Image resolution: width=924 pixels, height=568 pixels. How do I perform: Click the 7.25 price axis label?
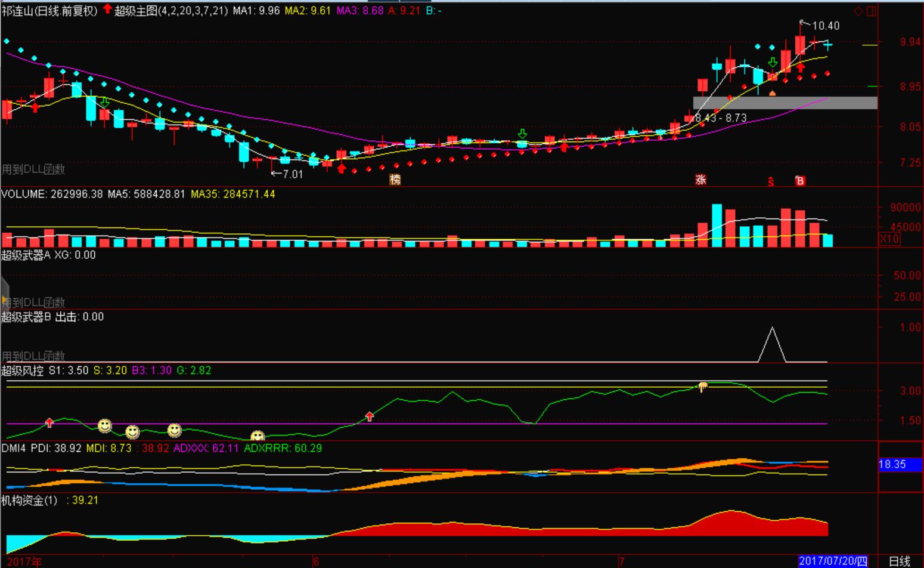coord(910,163)
